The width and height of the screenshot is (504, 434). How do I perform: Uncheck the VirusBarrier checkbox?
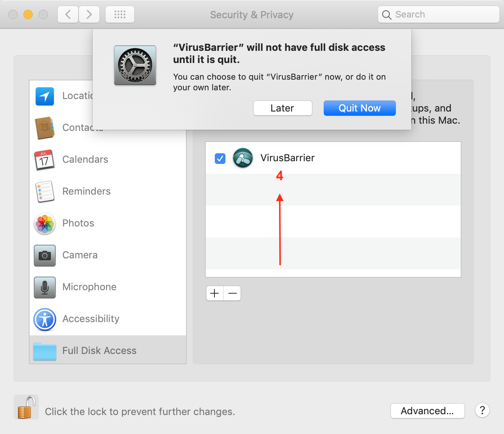220,158
